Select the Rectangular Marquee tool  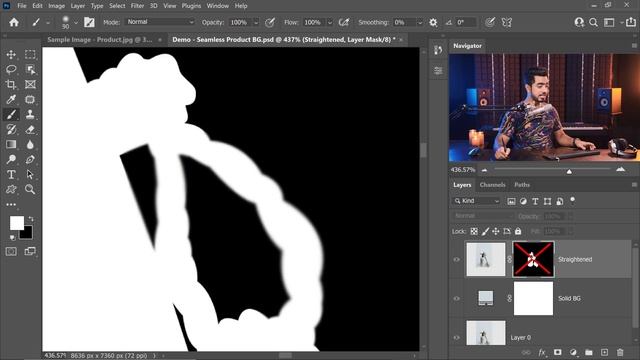coord(30,54)
